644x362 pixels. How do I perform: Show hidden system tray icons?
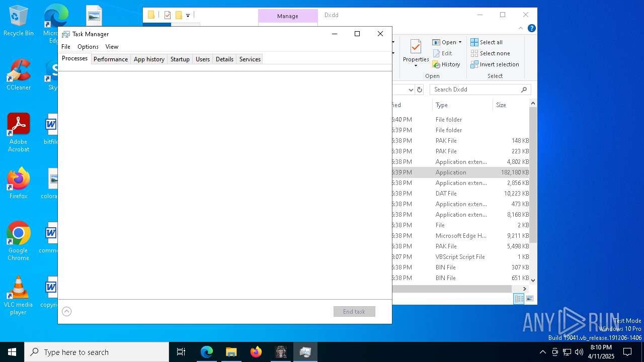[542, 352]
